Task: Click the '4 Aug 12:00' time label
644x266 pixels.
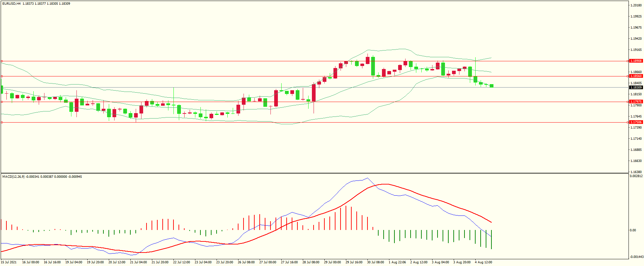Action: pyautogui.click(x=483, y=262)
